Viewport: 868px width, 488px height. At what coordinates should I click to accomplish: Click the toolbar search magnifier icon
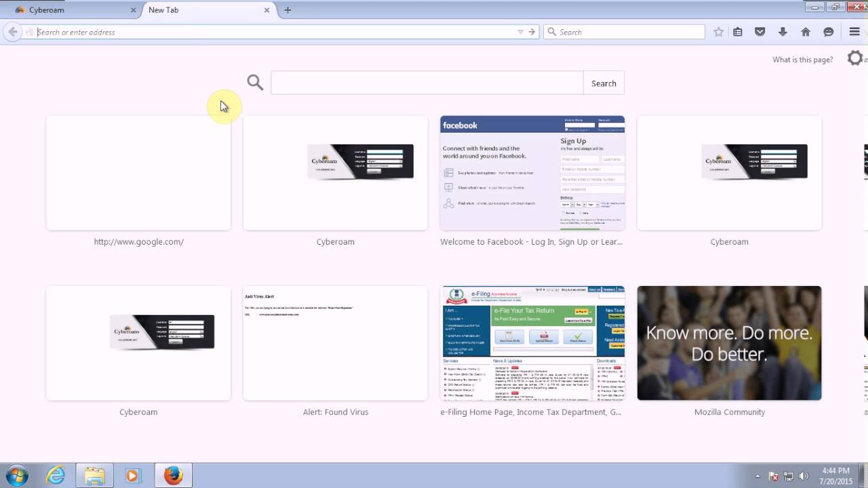552,32
